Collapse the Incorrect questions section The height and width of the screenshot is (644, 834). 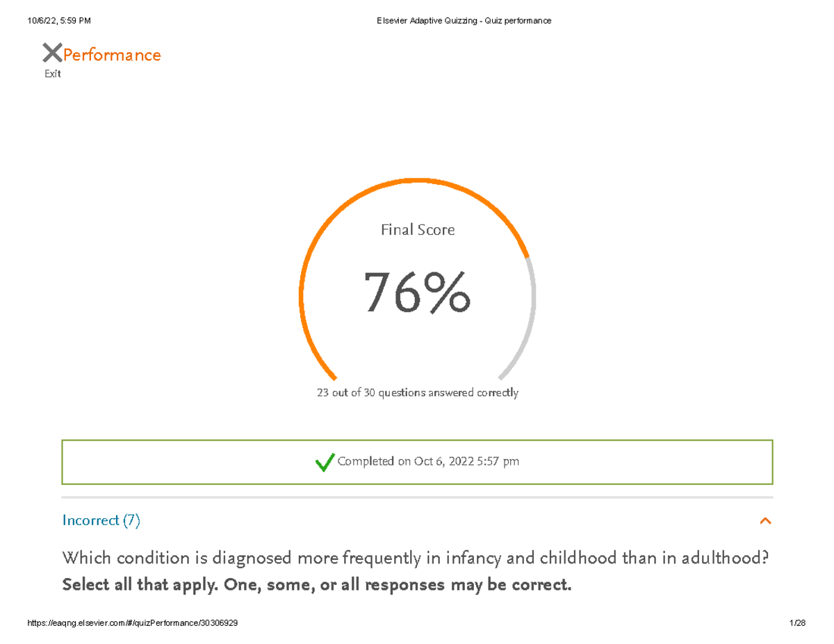click(765, 520)
